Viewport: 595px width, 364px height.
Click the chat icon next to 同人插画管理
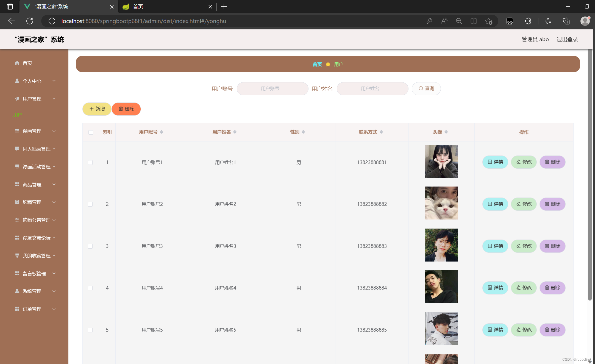pyautogui.click(x=17, y=149)
